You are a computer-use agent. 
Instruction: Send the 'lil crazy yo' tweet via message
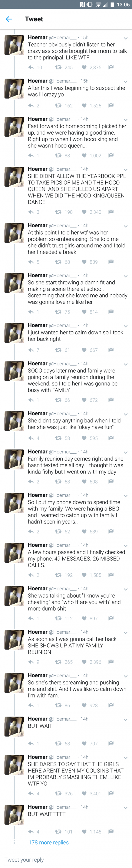[x=111, y=105]
